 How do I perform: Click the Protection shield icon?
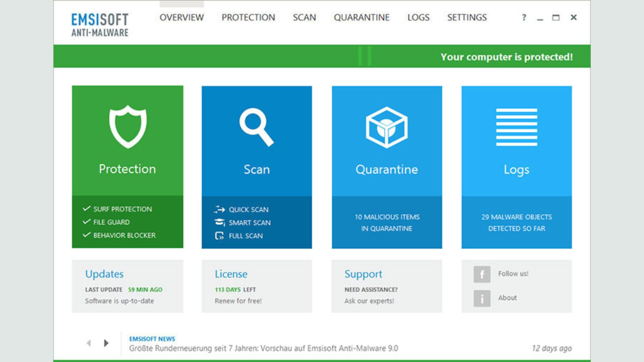(127, 127)
